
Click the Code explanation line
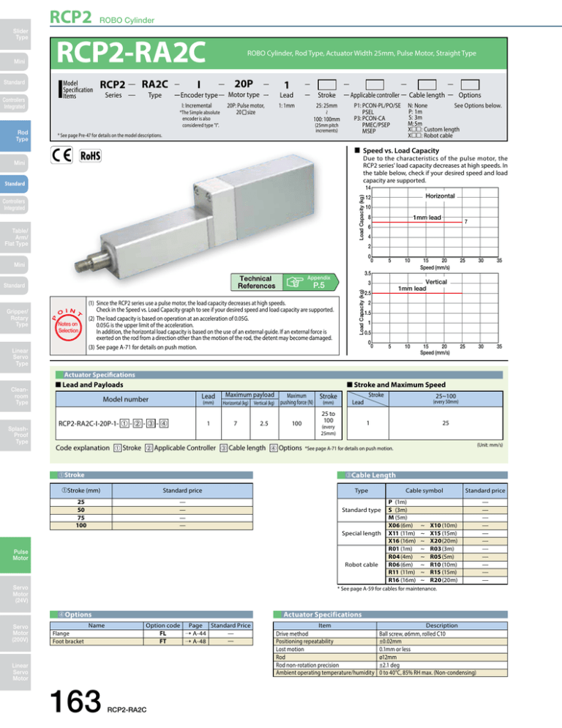point(224,448)
